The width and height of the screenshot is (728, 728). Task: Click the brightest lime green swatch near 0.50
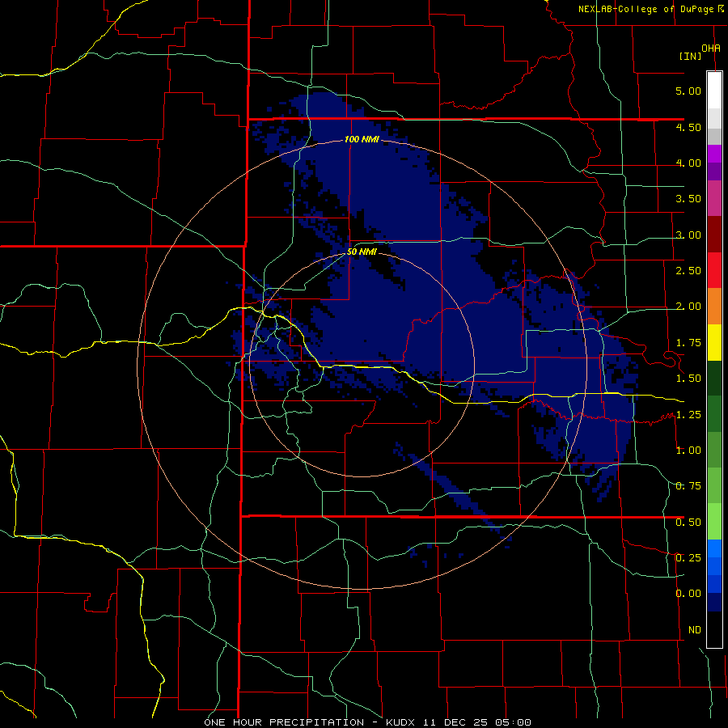tap(714, 522)
